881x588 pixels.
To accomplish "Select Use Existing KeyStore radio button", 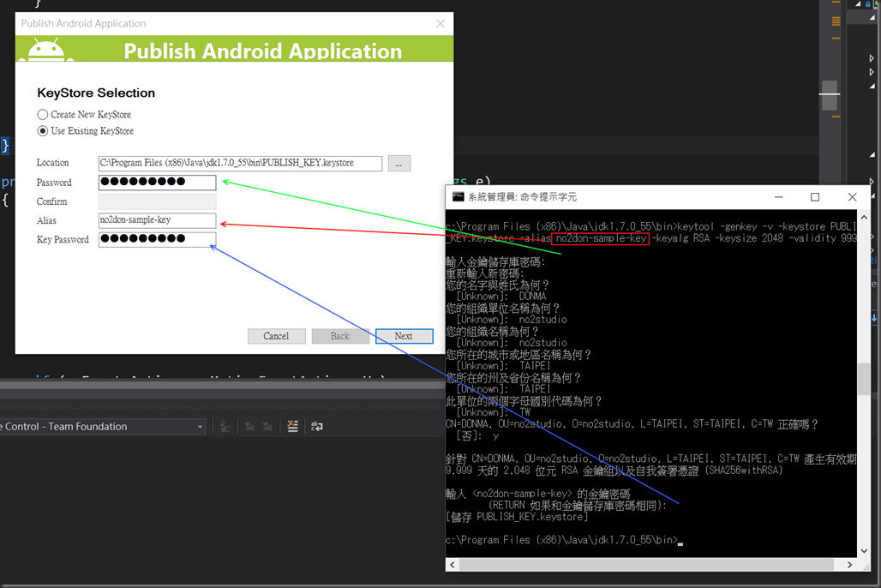I will [43, 131].
